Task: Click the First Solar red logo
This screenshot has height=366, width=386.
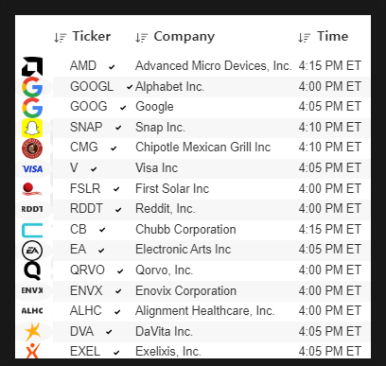Action: (31, 189)
